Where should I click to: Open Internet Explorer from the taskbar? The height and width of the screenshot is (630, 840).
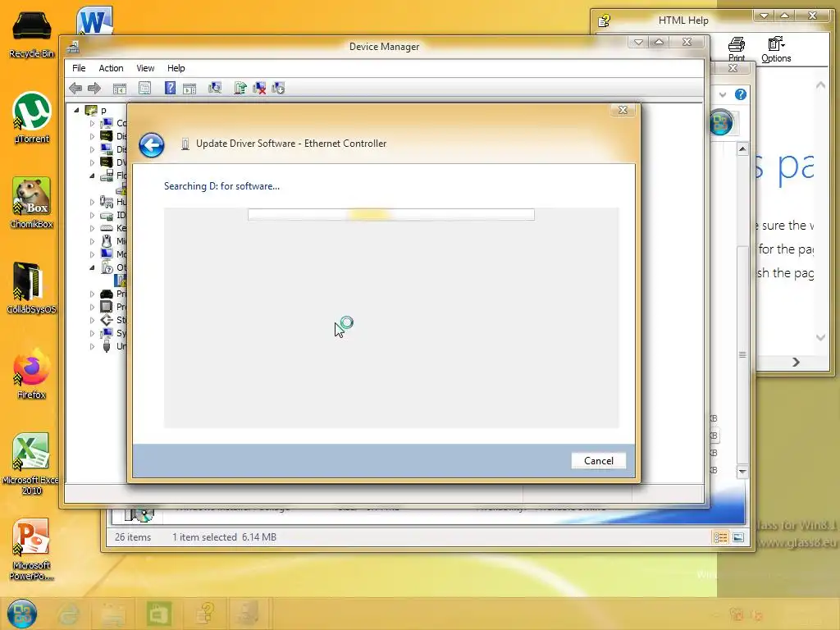[x=69, y=614]
